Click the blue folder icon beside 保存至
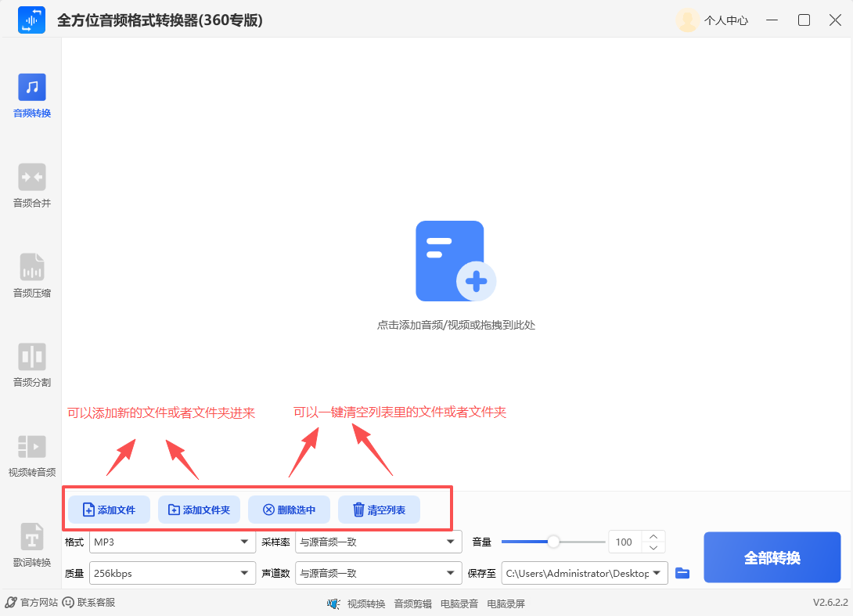Viewport: 853px width, 616px height. pyautogui.click(x=682, y=573)
